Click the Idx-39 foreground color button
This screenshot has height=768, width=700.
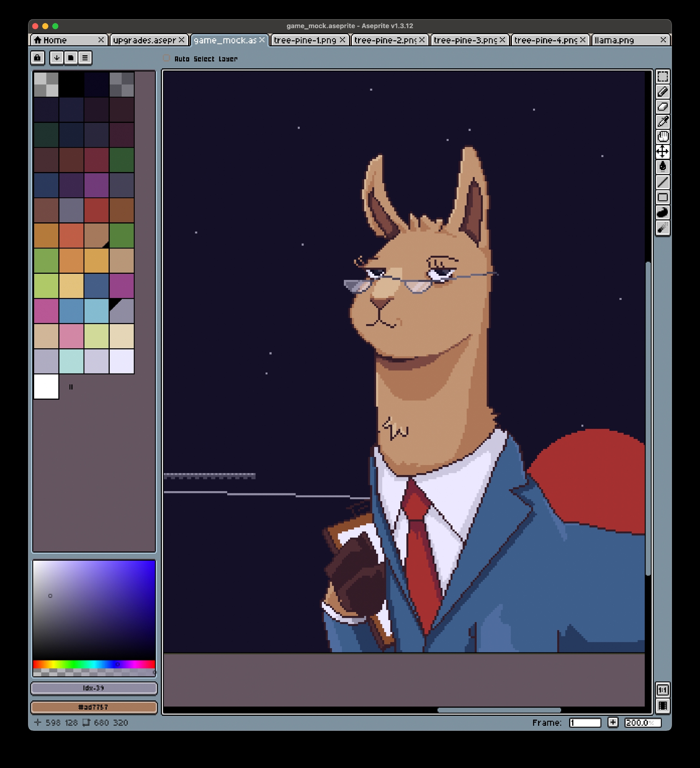(x=94, y=688)
